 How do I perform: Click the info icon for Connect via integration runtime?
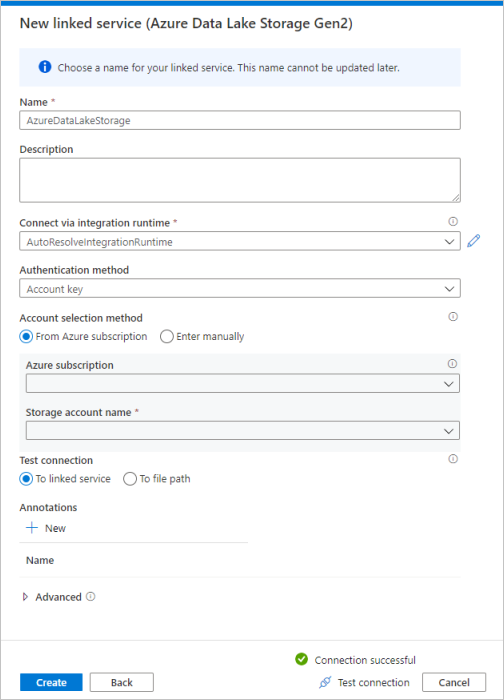click(x=453, y=221)
